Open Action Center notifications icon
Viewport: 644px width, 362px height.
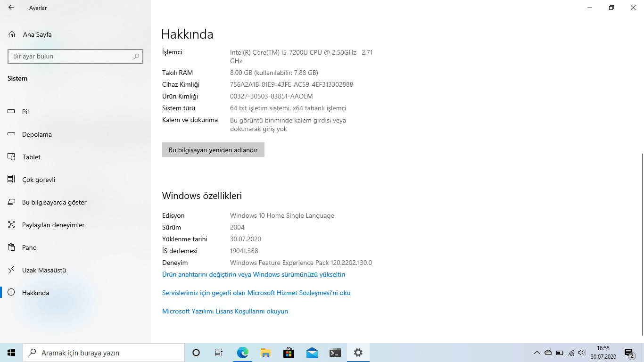629,353
